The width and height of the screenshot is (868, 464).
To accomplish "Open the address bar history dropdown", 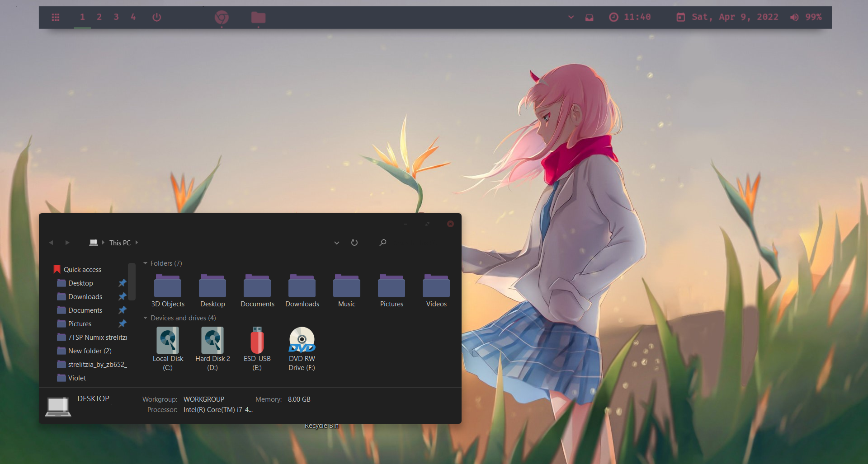I will click(337, 243).
